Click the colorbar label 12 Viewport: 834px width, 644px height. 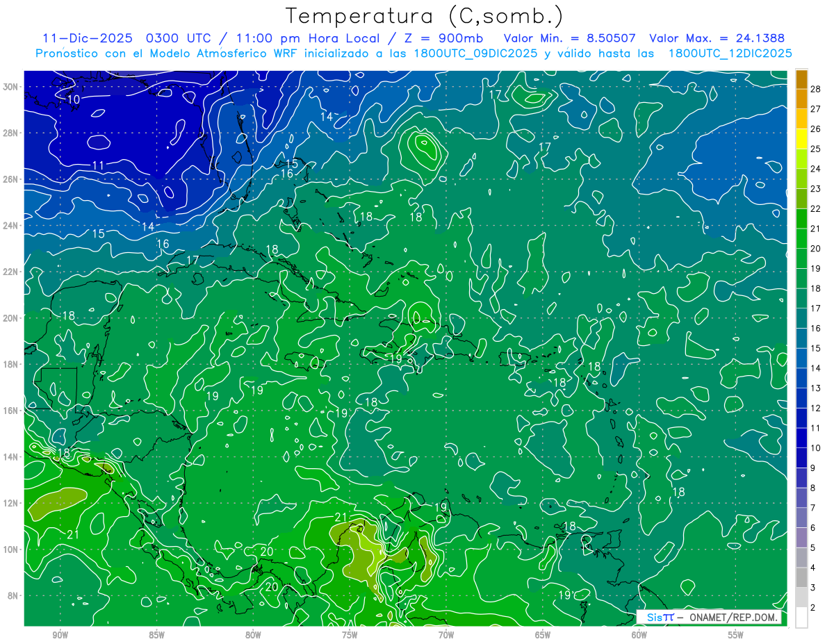816,408
